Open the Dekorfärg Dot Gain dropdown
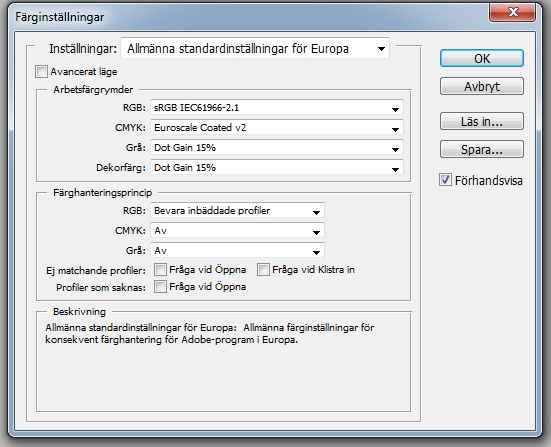This screenshot has height=447, width=551. click(277, 168)
